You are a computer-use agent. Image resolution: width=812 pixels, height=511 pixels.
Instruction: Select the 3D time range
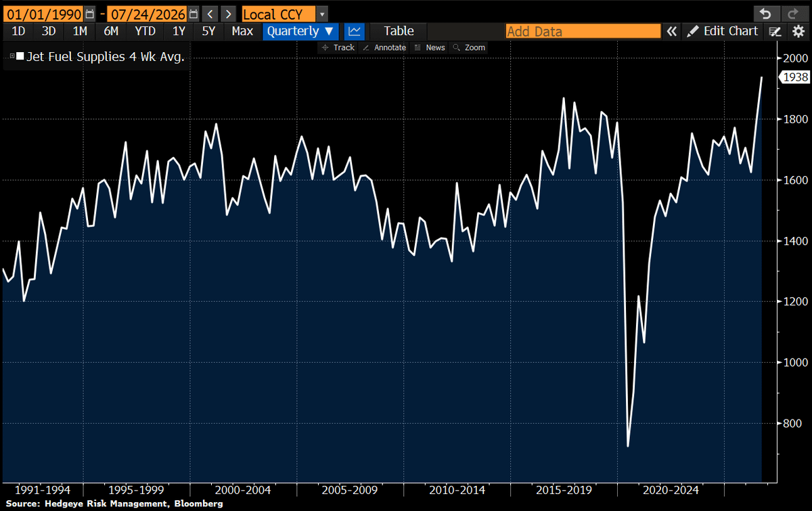point(49,31)
